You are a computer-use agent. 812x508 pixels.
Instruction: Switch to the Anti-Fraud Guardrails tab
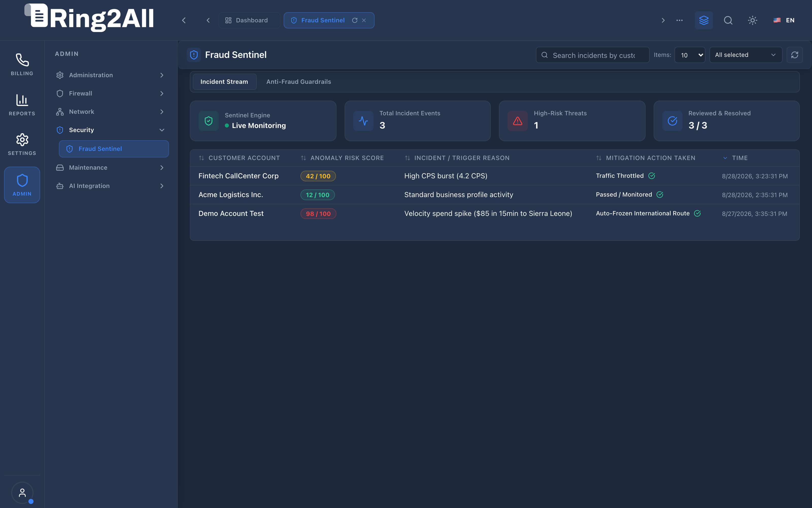299,82
